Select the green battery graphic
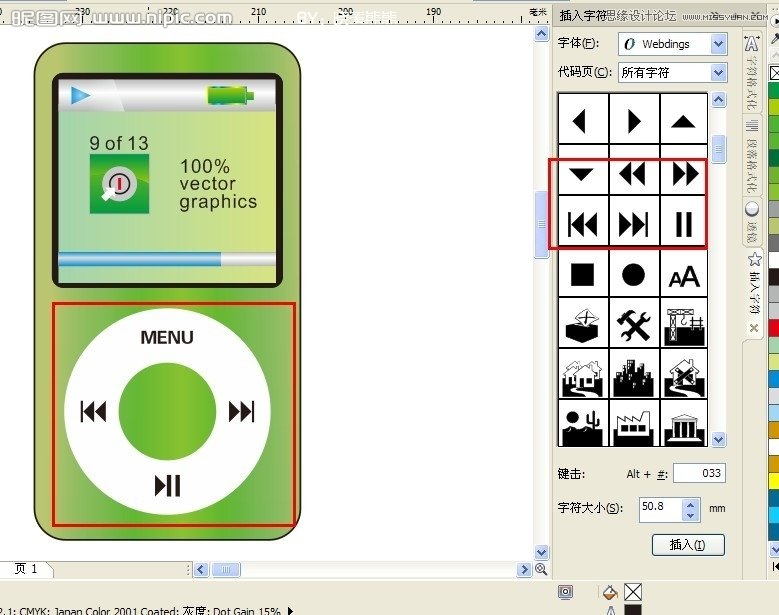The image size is (779, 615). pos(231,95)
